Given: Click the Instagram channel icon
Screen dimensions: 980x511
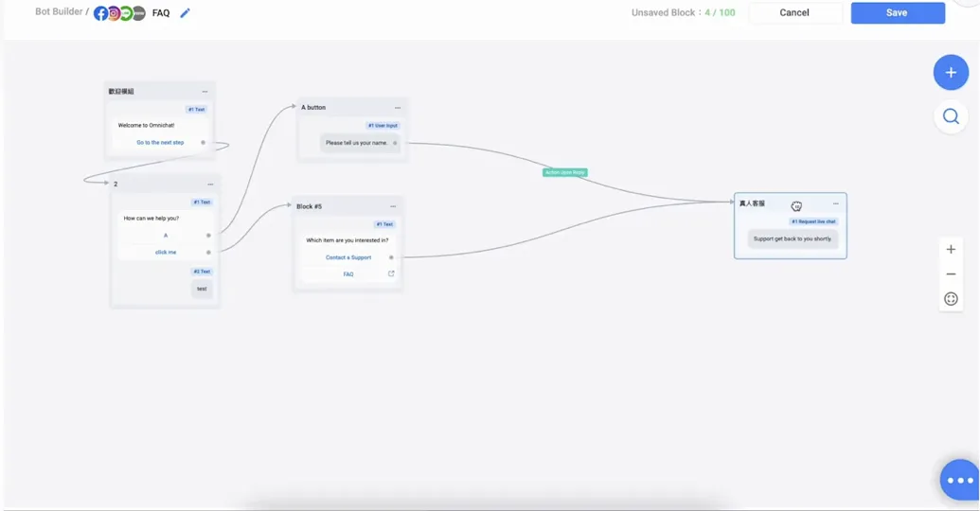Looking at the screenshot, I should [114, 13].
